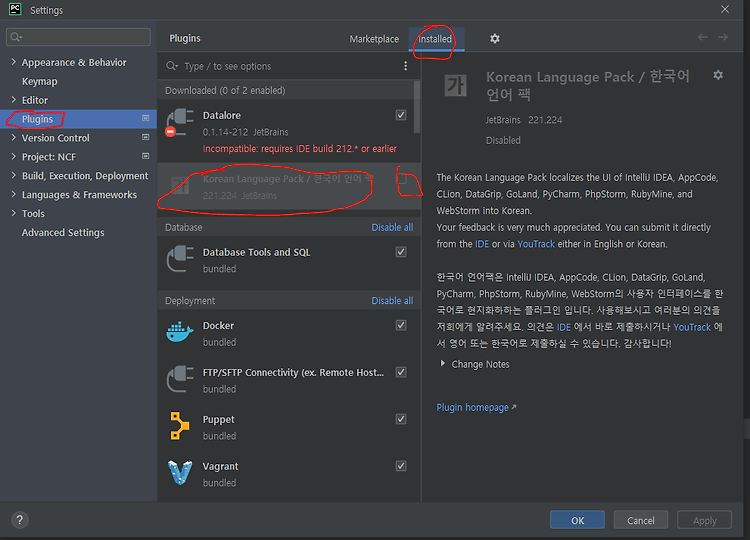Toggle the Datalore plugin checkbox
This screenshot has width=750, height=540.
(x=401, y=115)
